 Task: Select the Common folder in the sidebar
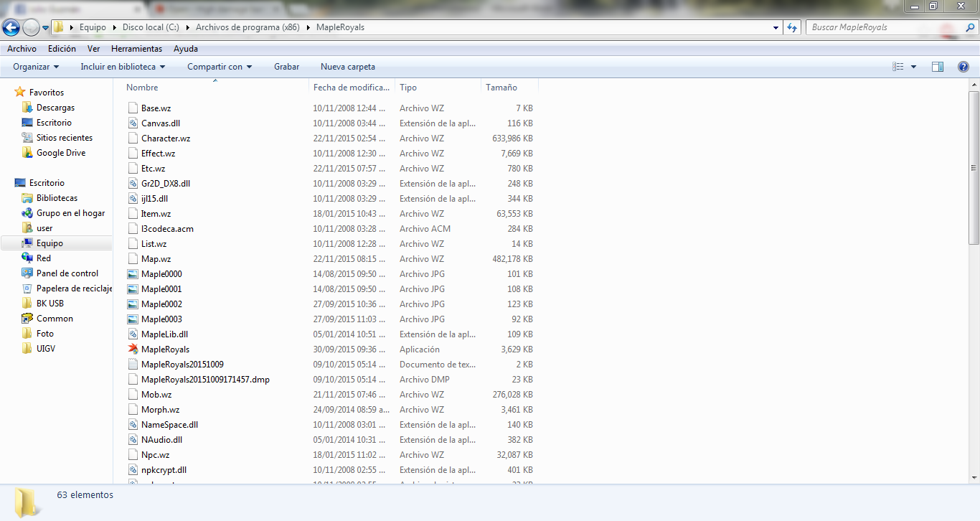click(55, 319)
